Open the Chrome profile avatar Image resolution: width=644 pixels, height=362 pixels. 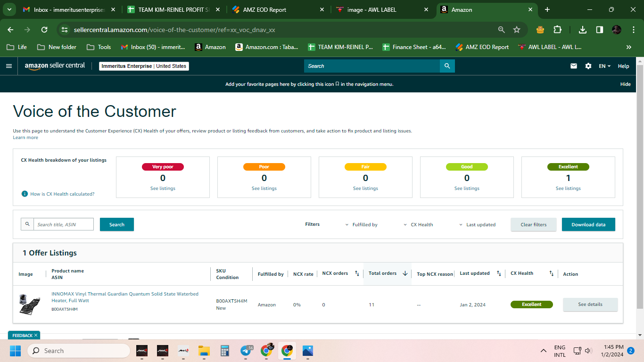pos(617,30)
